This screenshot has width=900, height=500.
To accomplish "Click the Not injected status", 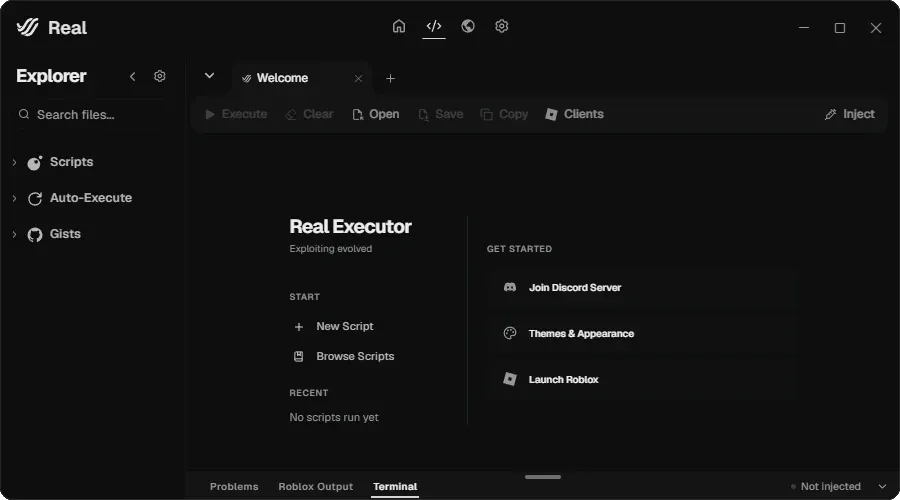I will pos(825,487).
